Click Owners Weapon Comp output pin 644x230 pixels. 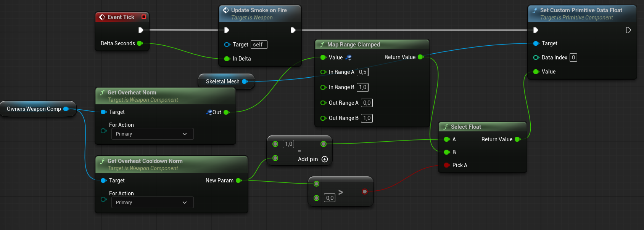pos(66,109)
